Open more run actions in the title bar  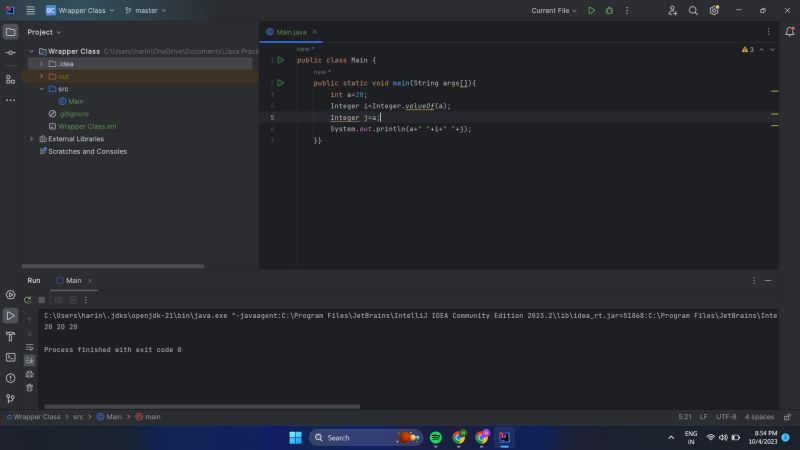tap(627, 10)
